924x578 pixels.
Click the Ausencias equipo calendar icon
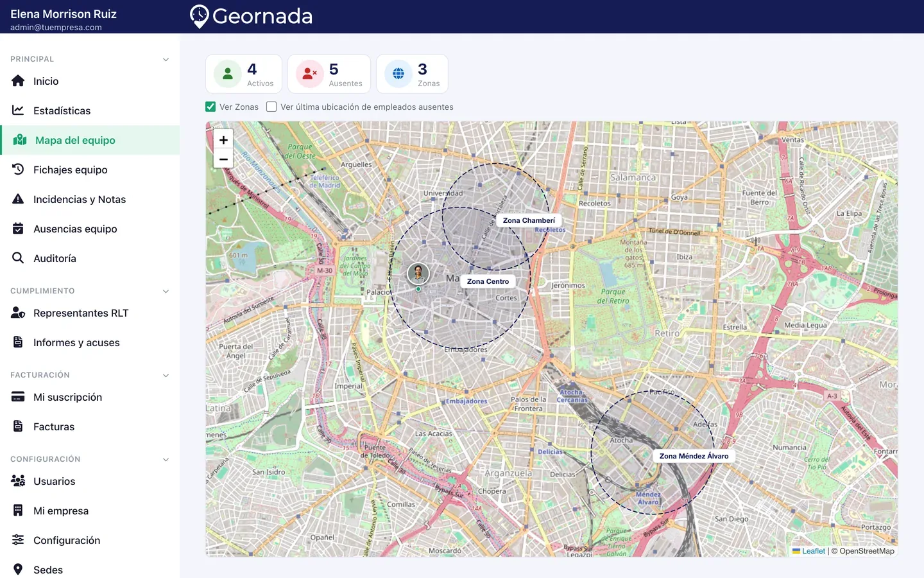point(18,229)
